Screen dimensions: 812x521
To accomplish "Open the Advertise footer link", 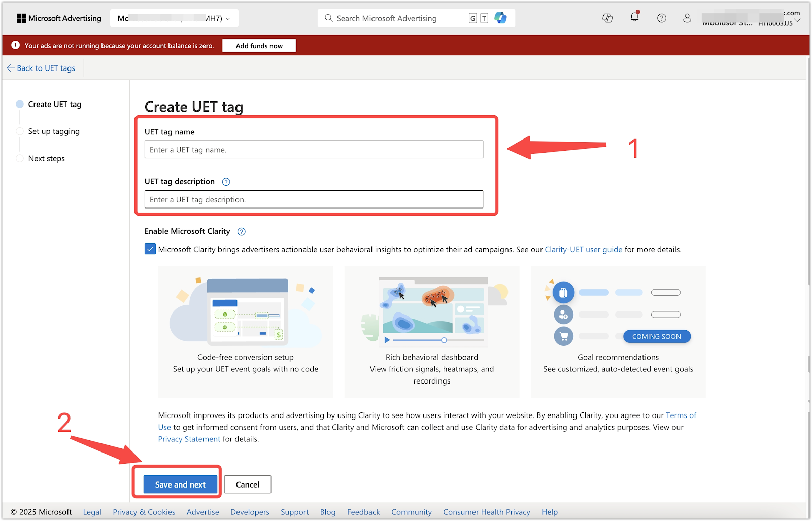I will point(203,512).
